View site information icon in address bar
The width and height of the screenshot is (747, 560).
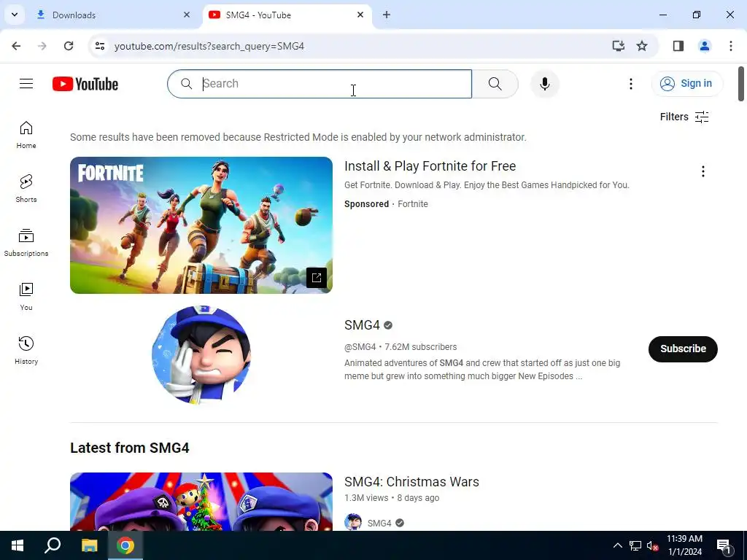click(99, 46)
